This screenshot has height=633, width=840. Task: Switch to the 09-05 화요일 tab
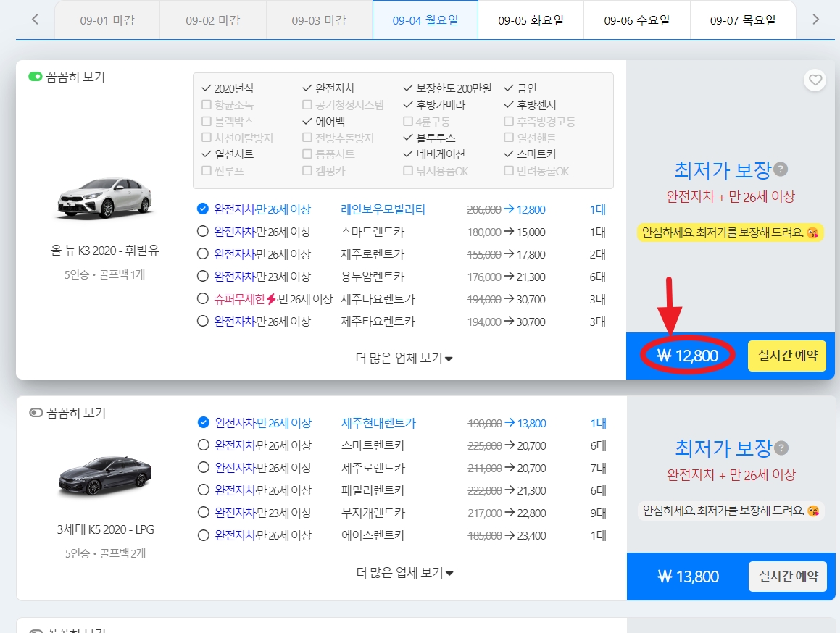click(x=531, y=20)
